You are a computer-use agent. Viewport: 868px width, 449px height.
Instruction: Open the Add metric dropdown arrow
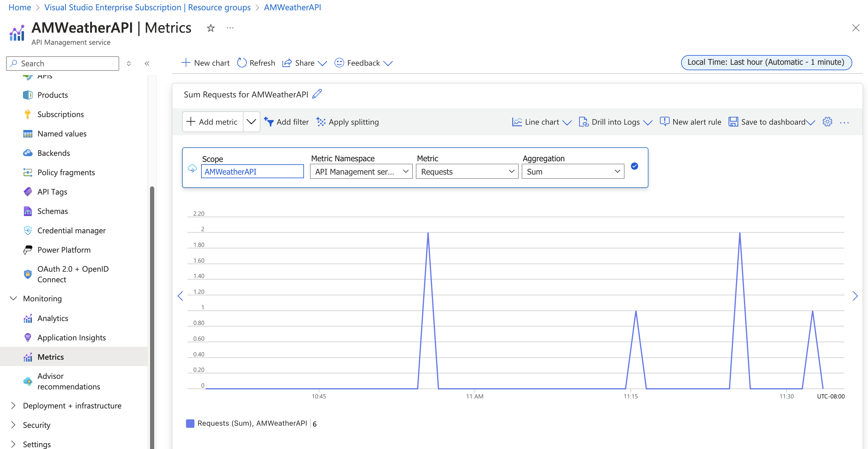click(251, 122)
